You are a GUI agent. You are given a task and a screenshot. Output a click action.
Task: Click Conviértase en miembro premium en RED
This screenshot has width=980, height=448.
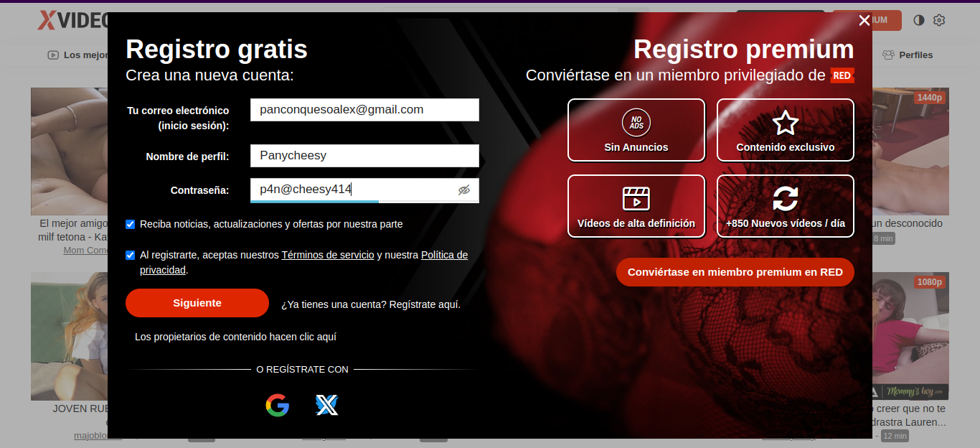(x=735, y=272)
